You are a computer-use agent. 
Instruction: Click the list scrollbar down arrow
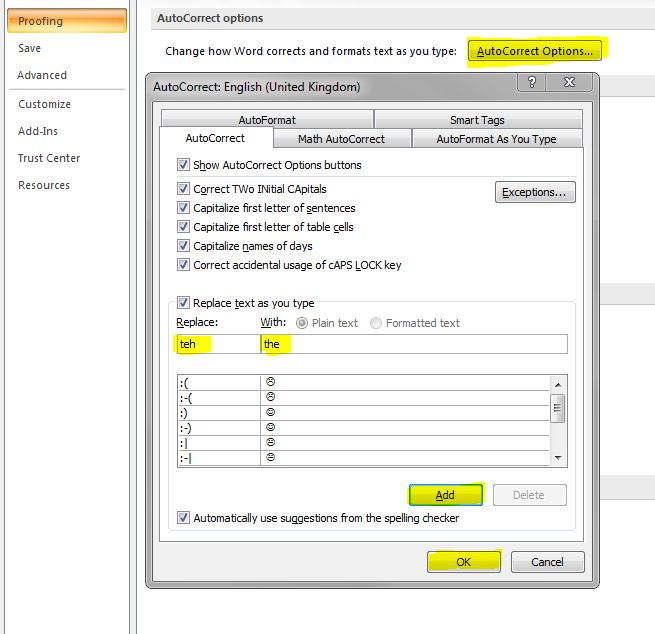(x=558, y=458)
